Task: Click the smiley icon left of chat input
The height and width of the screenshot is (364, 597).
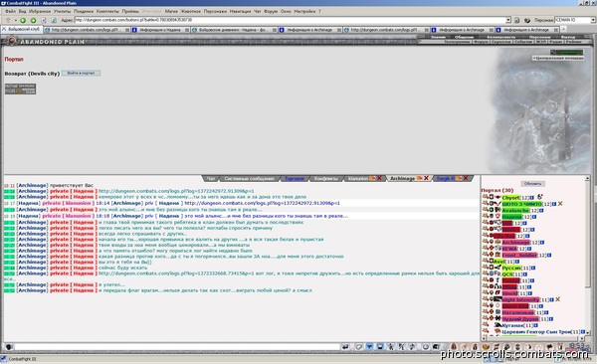Action: coord(9,347)
